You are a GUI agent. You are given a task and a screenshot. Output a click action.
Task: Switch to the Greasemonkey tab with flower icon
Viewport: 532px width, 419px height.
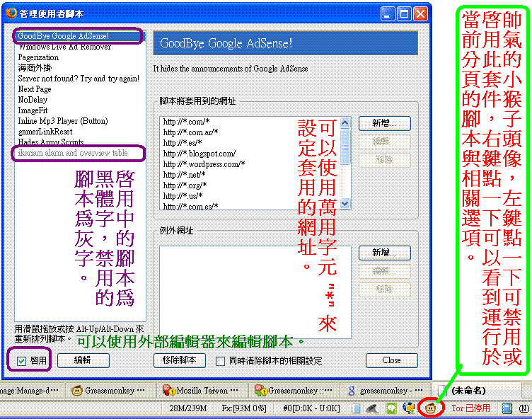(x=294, y=391)
